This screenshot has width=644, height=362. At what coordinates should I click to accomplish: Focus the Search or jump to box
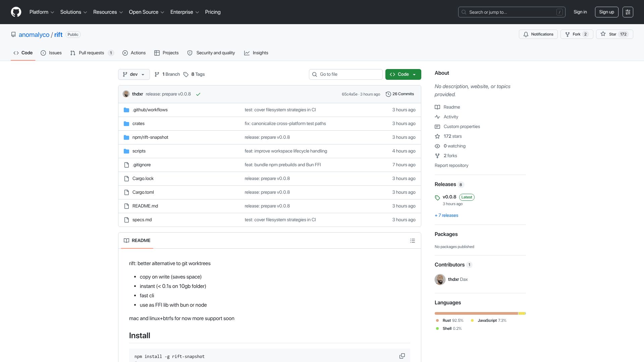point(512,12)
